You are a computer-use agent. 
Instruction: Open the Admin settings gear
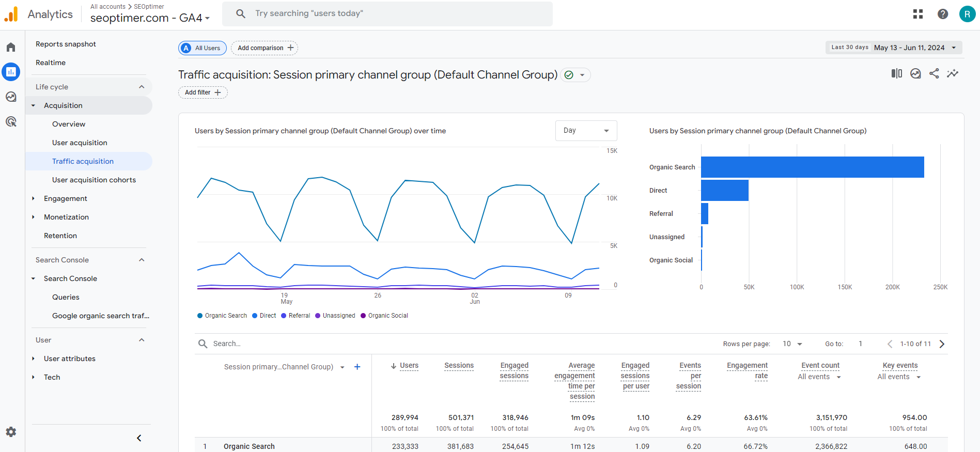point(11,432)
